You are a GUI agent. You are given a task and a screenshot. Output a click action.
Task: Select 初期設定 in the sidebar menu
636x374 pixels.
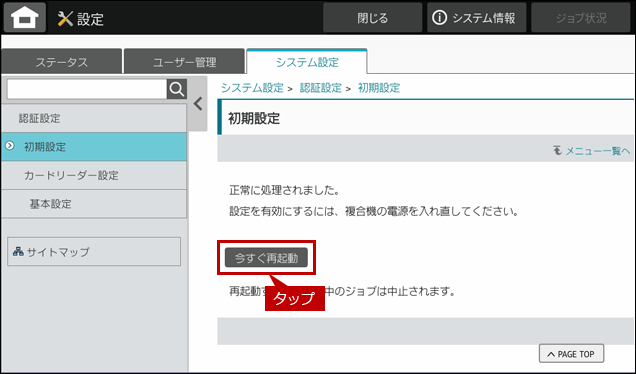tap(94, 147)
